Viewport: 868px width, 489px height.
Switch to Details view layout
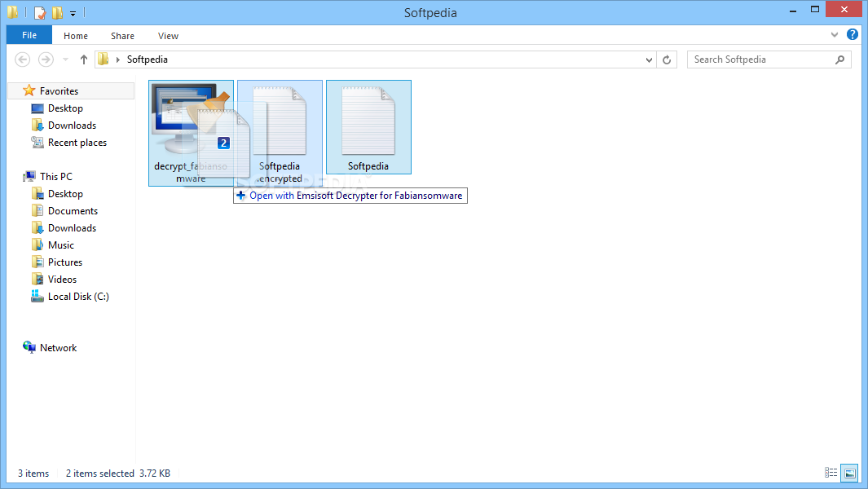pyautogui.click(x=831, y=473)
